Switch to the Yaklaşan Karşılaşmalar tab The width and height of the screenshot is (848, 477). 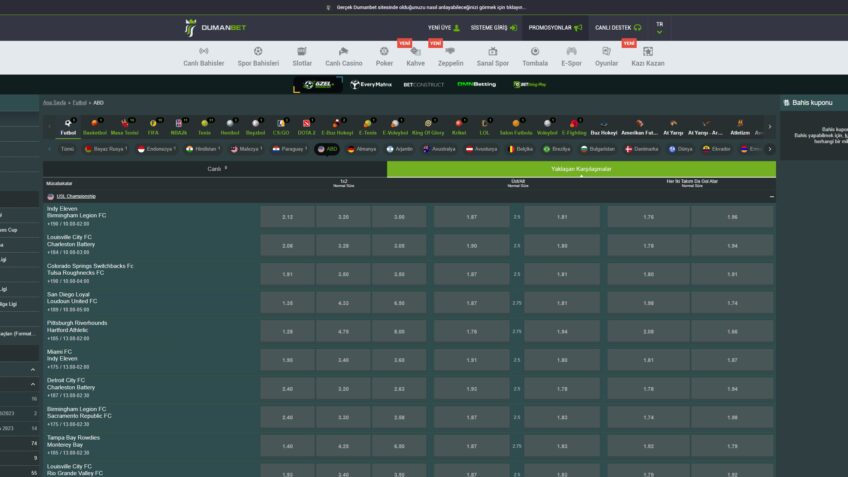pyautogui.click(x=581, y=169)
